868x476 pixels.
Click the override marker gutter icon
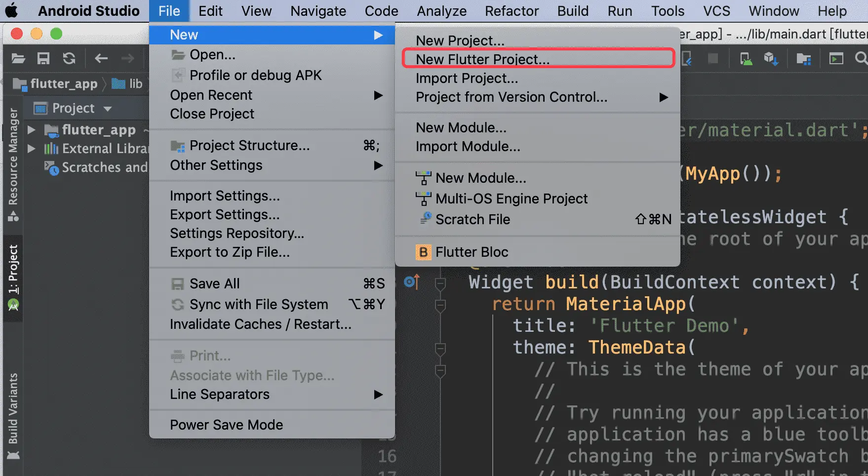(411, 282)
